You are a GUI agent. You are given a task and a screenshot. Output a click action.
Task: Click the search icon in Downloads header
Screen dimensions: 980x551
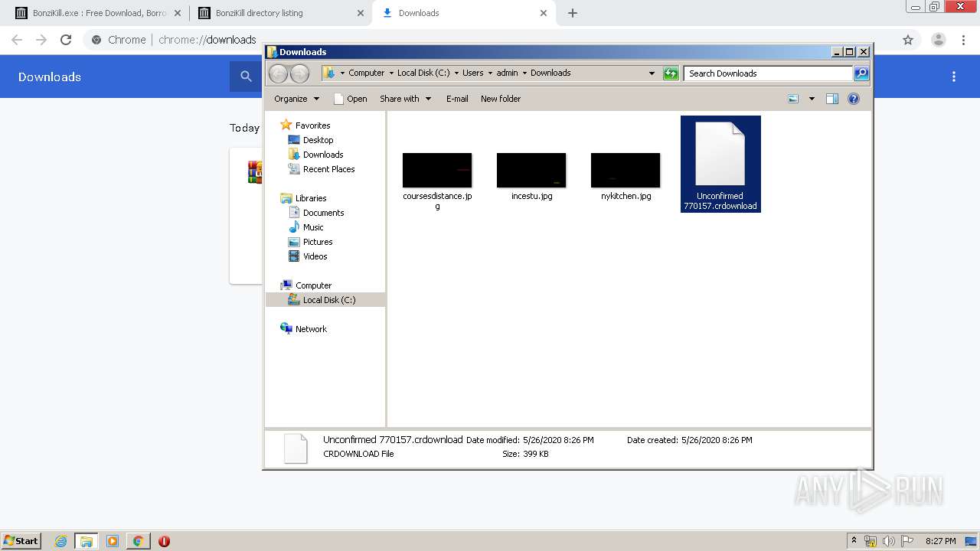point(246,77)
